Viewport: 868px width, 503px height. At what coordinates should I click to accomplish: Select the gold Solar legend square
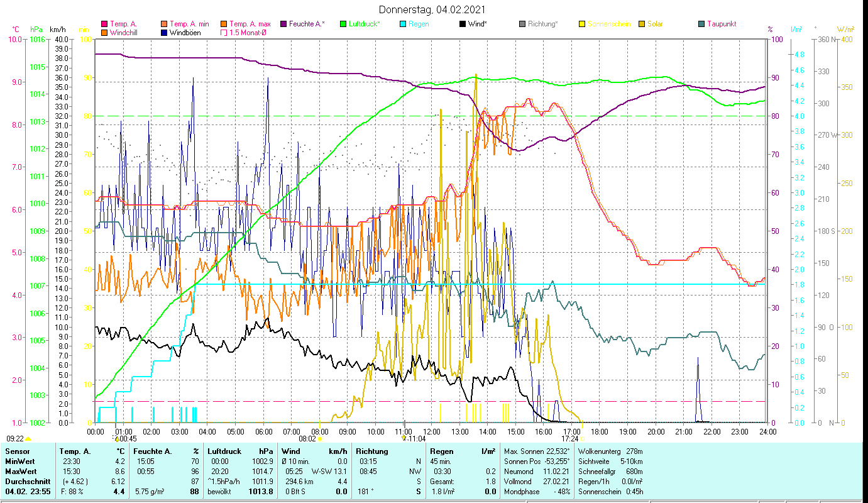[641, 24]
